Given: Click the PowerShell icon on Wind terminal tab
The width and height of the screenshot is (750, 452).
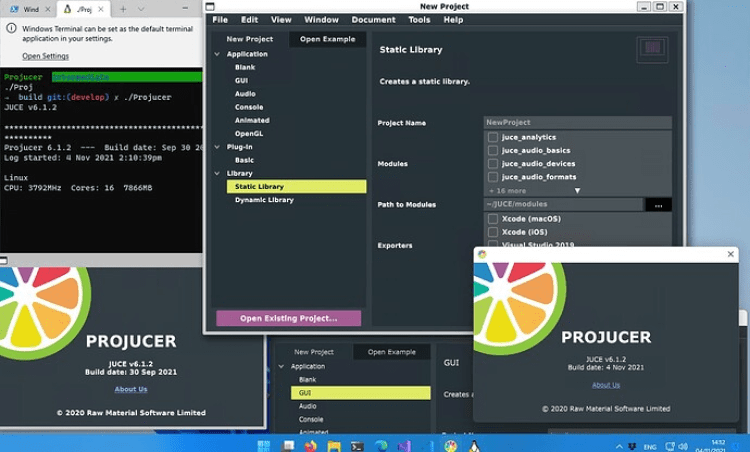Looking at the screenshot, I should (x=14, y=9).
